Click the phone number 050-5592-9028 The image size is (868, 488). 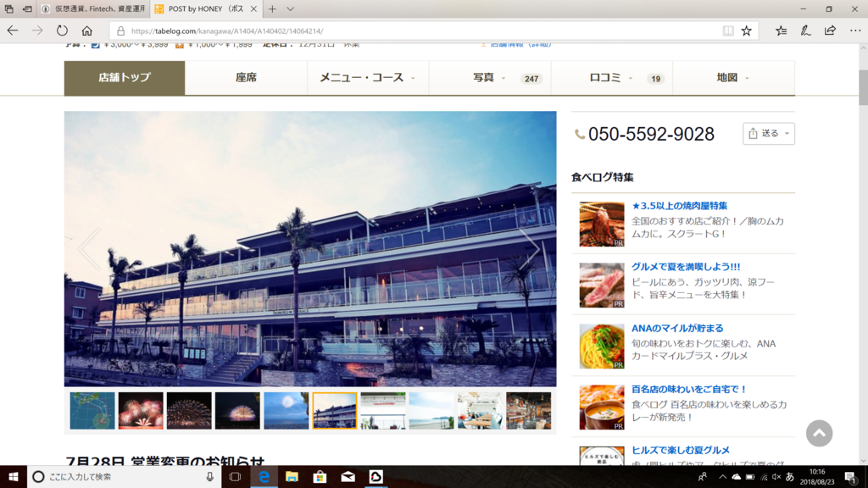[x=651, y=134]
